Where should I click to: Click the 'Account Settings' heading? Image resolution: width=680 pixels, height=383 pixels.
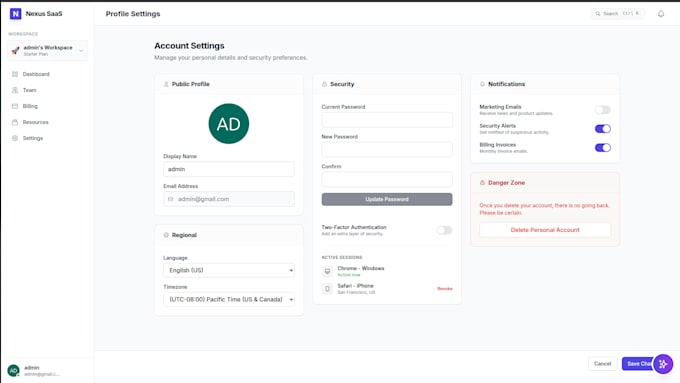click(190, 46)
